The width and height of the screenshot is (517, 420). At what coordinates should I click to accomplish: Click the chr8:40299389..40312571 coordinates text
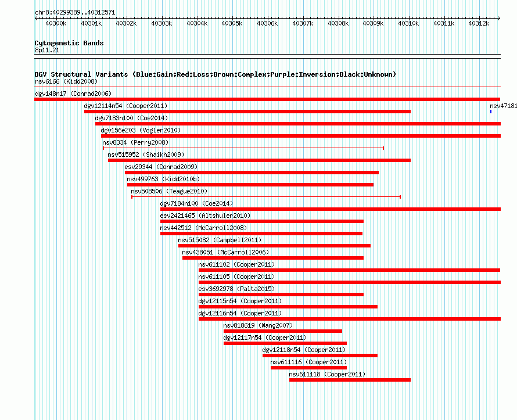[x=75, y=13]
